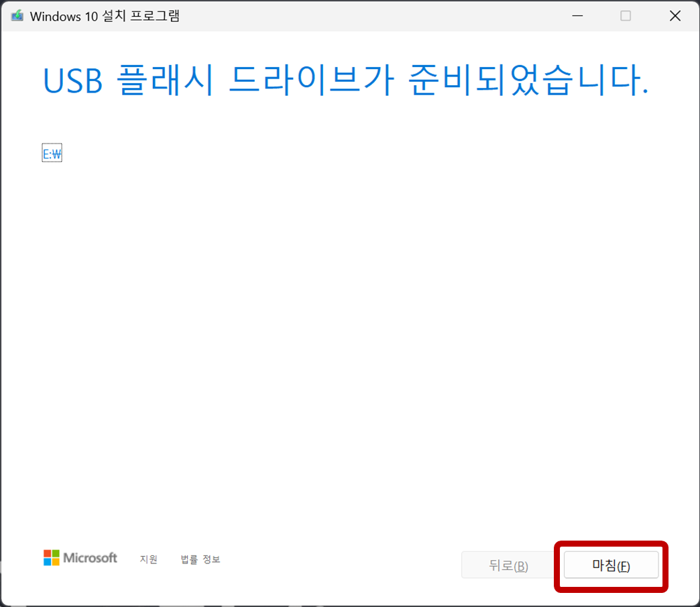Click the 뒤로(B) back button
The height and width of the screenshot is (607, 700).
click(508, 565)
